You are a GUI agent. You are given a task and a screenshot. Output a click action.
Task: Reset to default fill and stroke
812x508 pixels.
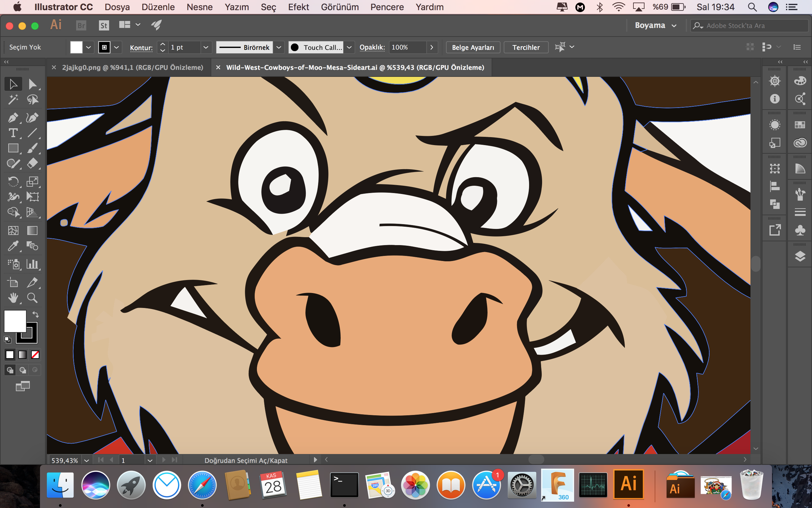7,340
